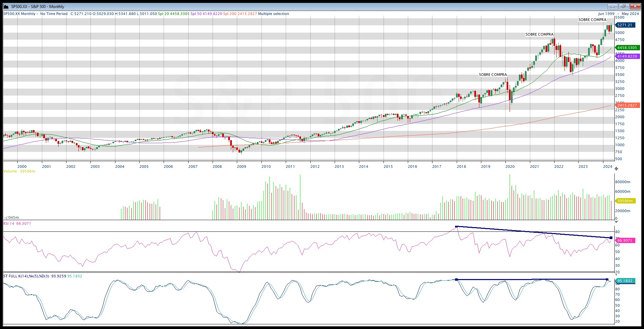The width and height of the screenshot is (644, 329).
Task: Select the purple 4149.8220 SMA price tag
Action: pos(627,56)
